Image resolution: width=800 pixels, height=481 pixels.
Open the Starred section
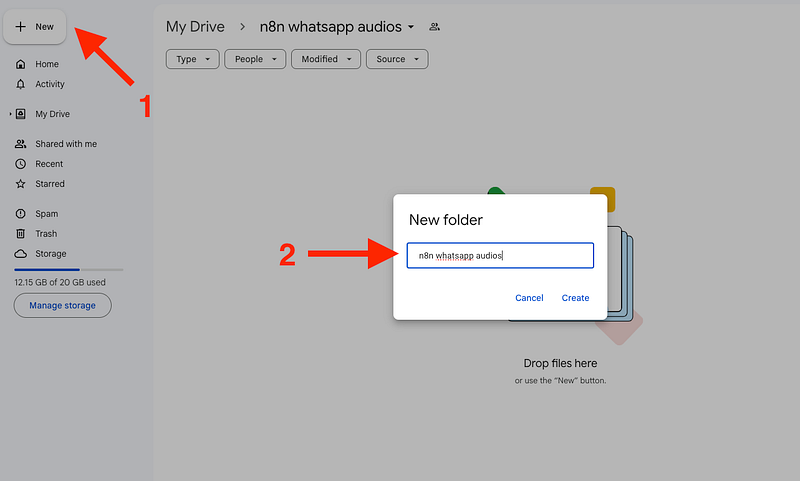(x=49, y=184)
